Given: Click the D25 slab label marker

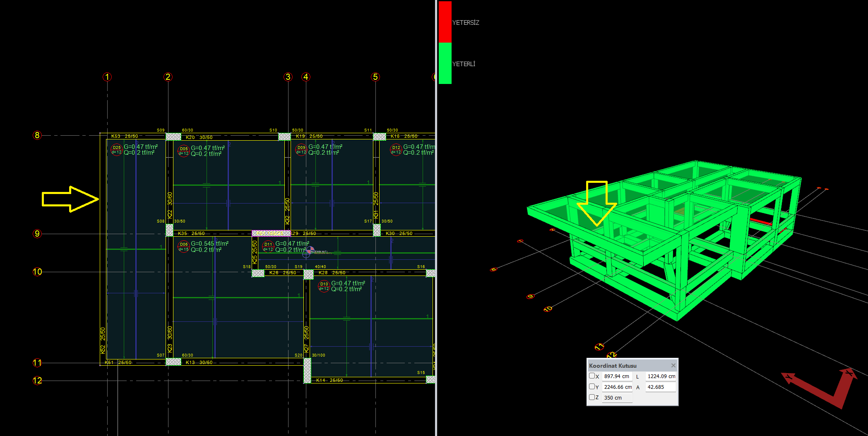Looking at the screenshot, I should pyautogui.click(x=117, y=150).
